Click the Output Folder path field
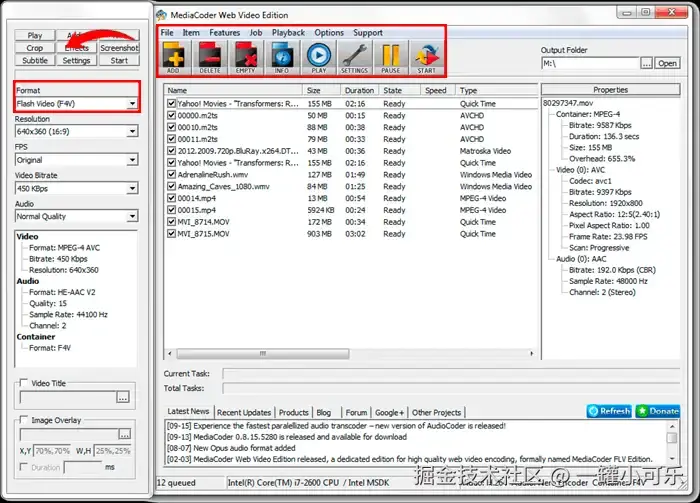The image size is (700, 503). tap(590, 63)
